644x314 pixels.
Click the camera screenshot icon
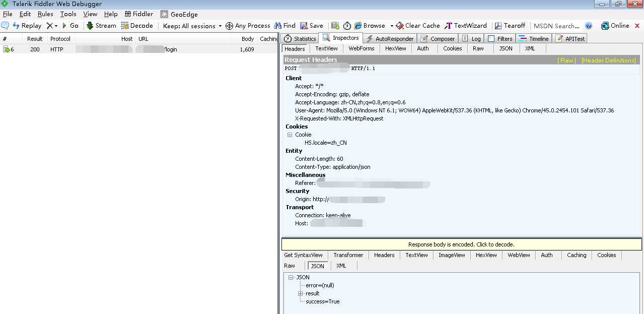[335, 26]
